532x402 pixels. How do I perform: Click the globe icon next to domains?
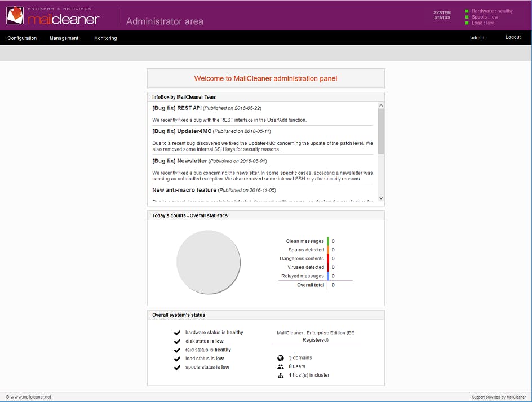(281, 358)
